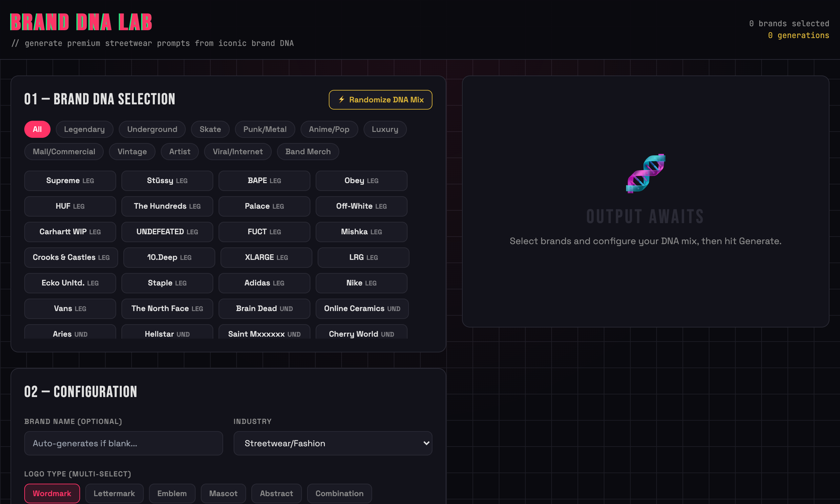Image resolution: width=840 pixels, height=504 pixels.
Task: Click the BRAND DNA LAB title
Action: (x=81, y=22)
